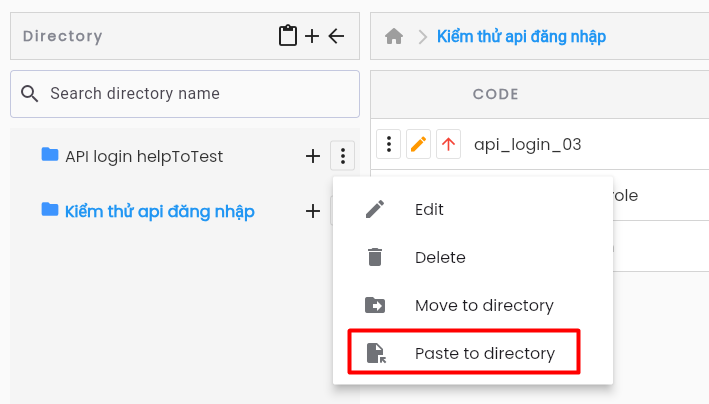Add a new directory with header plus icon
Screen dimensions: 709x404
point(312,36)
